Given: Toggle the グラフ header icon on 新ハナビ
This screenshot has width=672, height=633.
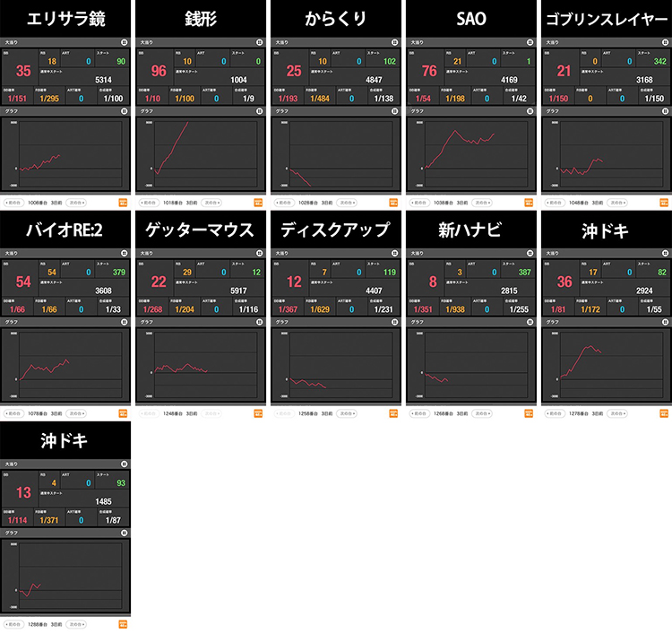Looking at the screenshot, I should point(530,322).
